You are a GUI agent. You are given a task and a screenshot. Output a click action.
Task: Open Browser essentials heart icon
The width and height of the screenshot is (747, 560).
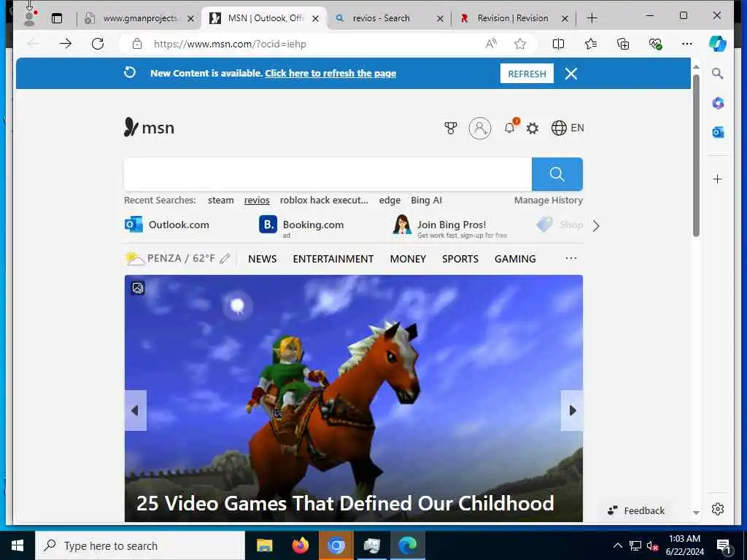(x=656, y=44)
